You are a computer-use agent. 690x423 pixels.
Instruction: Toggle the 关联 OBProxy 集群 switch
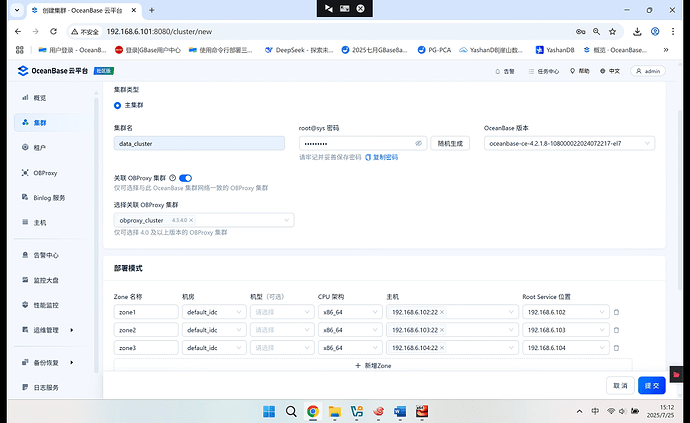coord(185,178)
